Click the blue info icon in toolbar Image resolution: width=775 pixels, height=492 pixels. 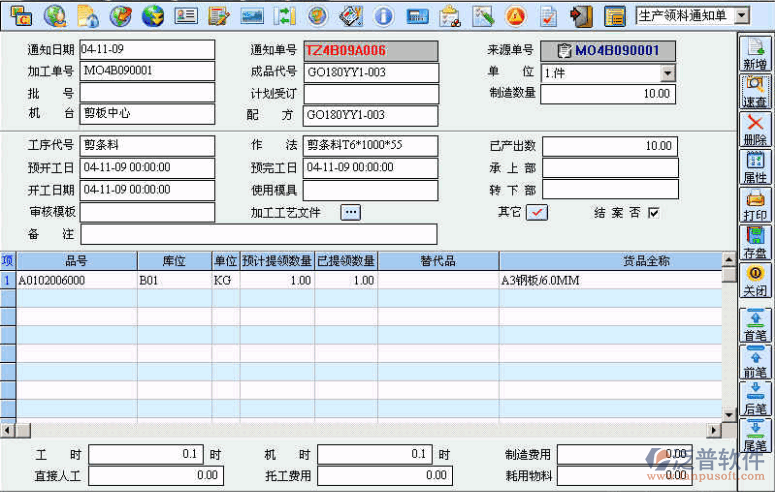(382, 15)
